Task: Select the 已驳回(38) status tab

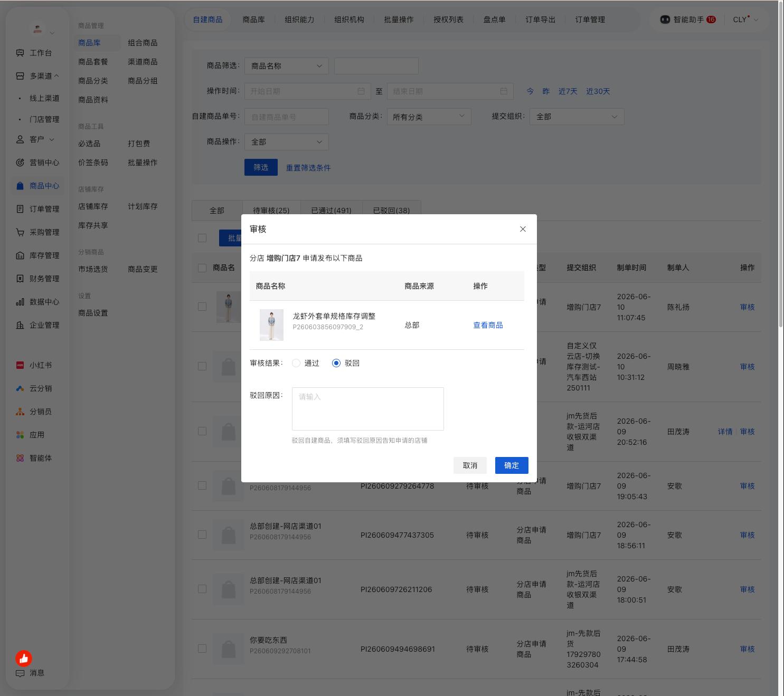Action: tap(391, 210)
